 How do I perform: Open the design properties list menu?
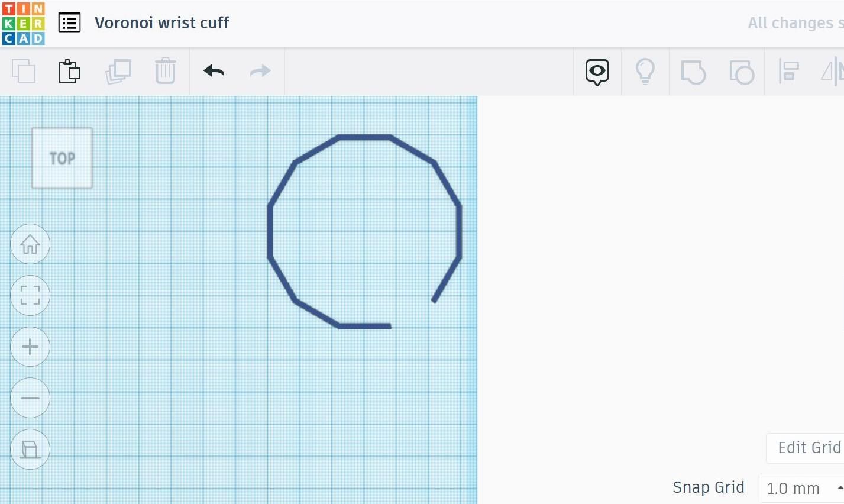pos(69,22)
